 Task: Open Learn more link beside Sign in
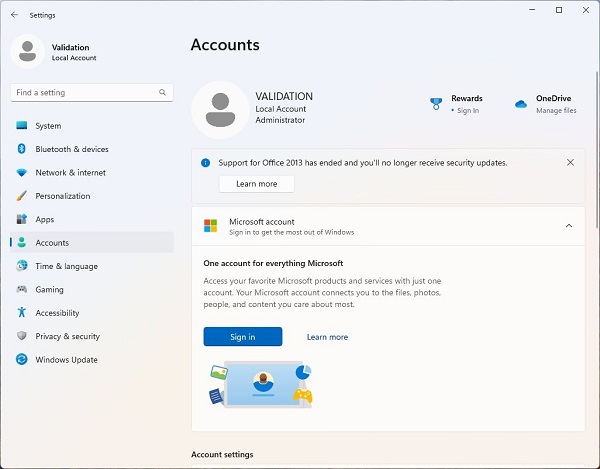point(327,337)
